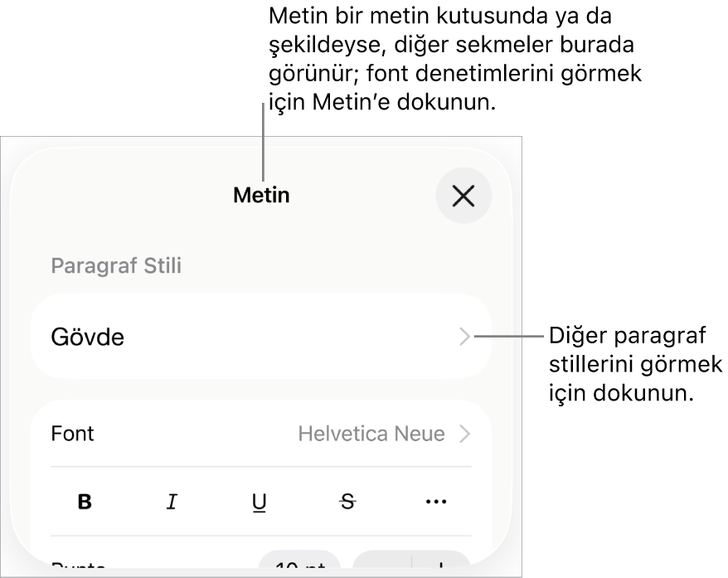
Task: Decrease font size with minus stepper
Action: [x=382, y=563]
